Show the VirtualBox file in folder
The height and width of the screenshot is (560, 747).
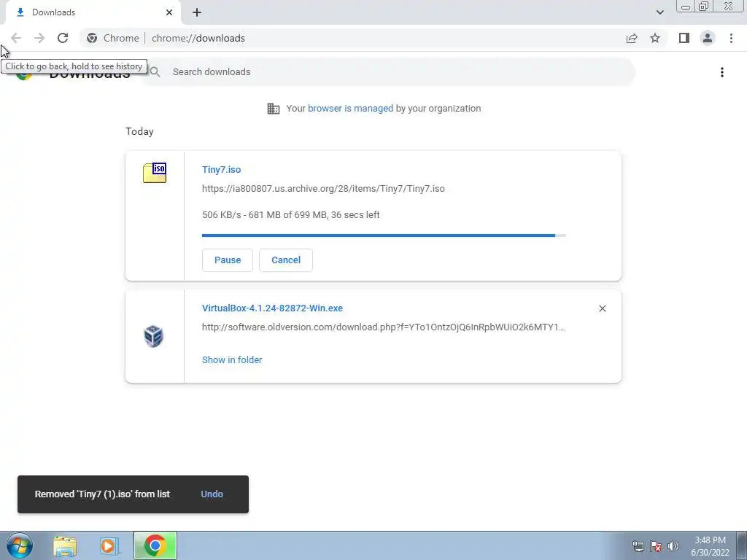pos(232,360)
